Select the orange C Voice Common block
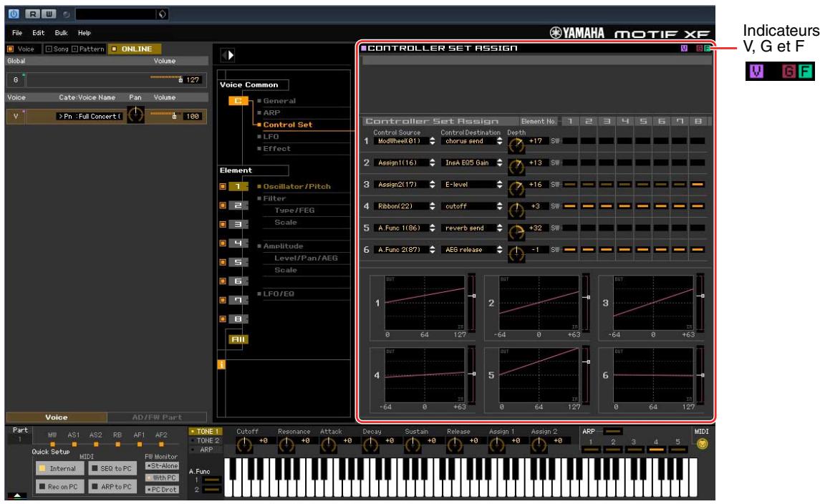 click(238, 100)
